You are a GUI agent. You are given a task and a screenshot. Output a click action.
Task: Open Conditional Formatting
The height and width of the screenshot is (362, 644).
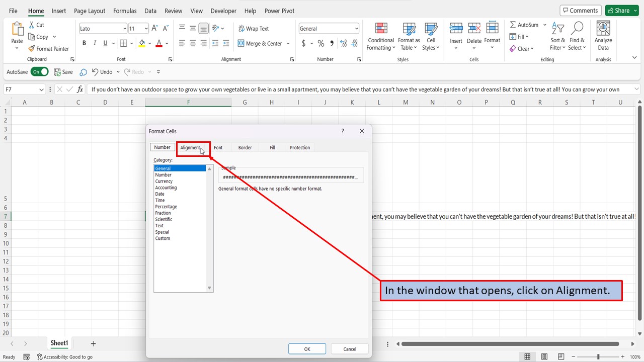(381, 36)
